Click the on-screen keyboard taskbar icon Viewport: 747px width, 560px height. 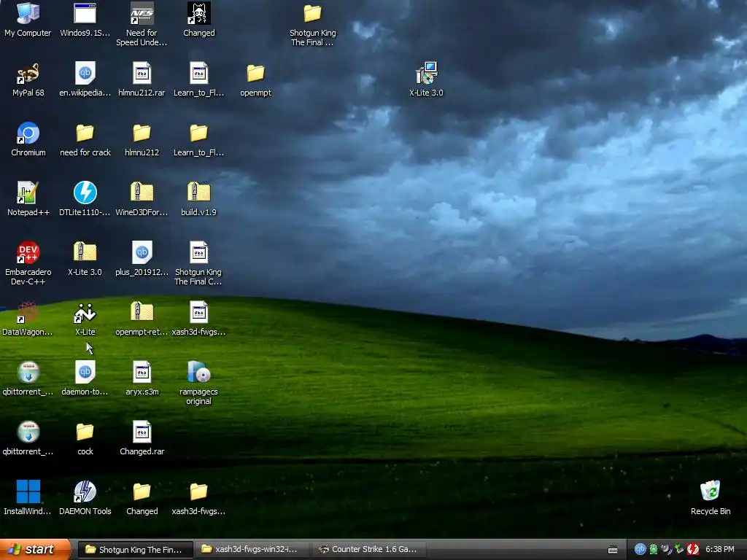(613, 550)
